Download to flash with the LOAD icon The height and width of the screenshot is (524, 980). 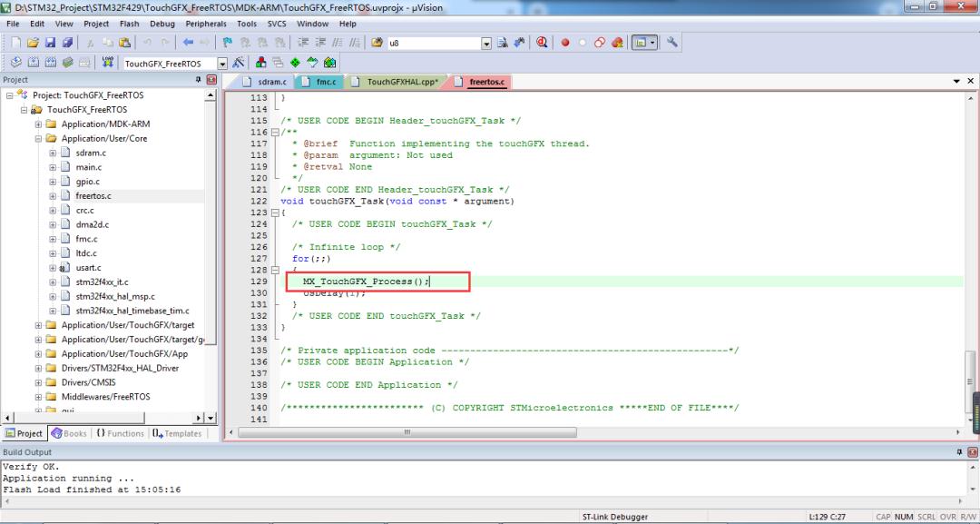pos(107,63)
